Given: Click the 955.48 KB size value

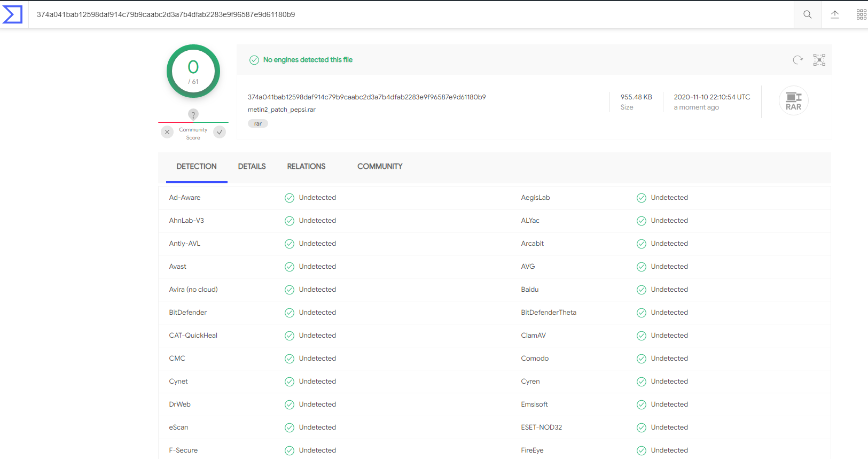Looking at the screenshot, I should [636, 97].
